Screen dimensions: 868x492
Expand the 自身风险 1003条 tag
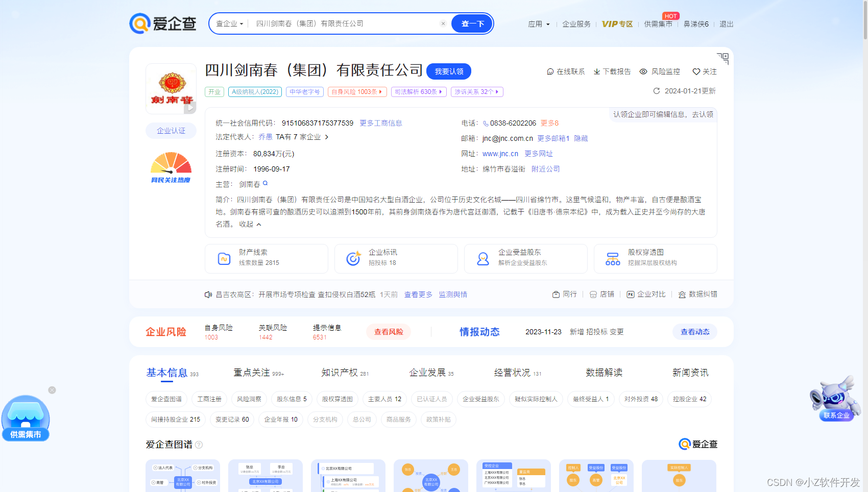pyautogui.click(x=357, y=92)
